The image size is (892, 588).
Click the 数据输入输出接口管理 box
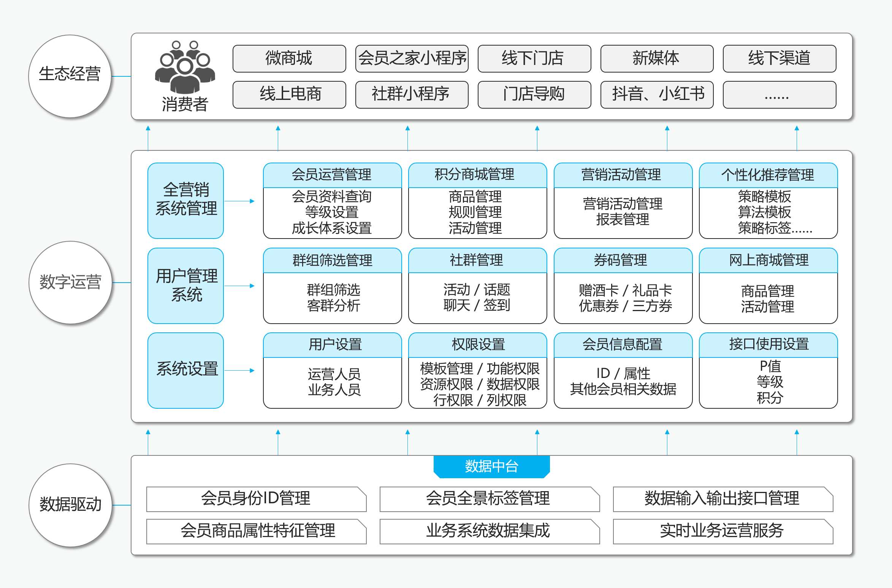(x=723, y=499)
